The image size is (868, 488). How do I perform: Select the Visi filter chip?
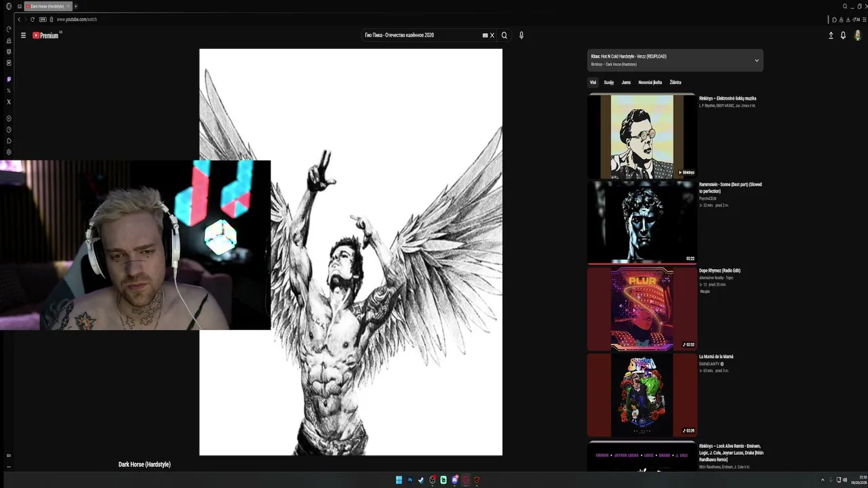(x=593, y=83)
